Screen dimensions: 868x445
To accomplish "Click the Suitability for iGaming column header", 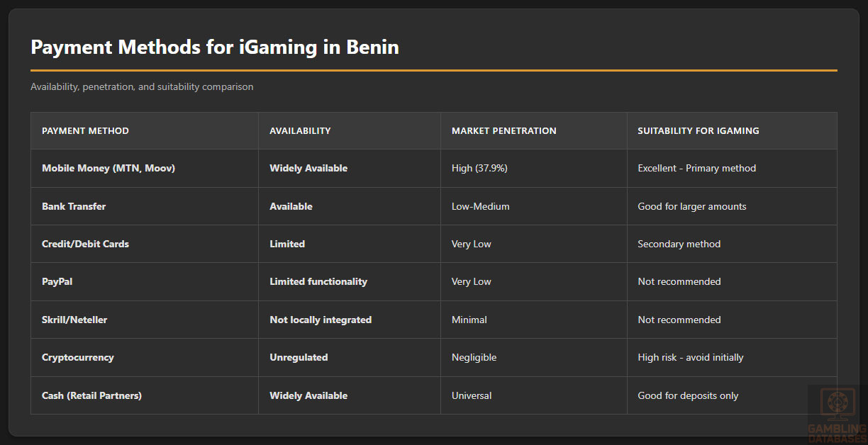I will point(698,131).
